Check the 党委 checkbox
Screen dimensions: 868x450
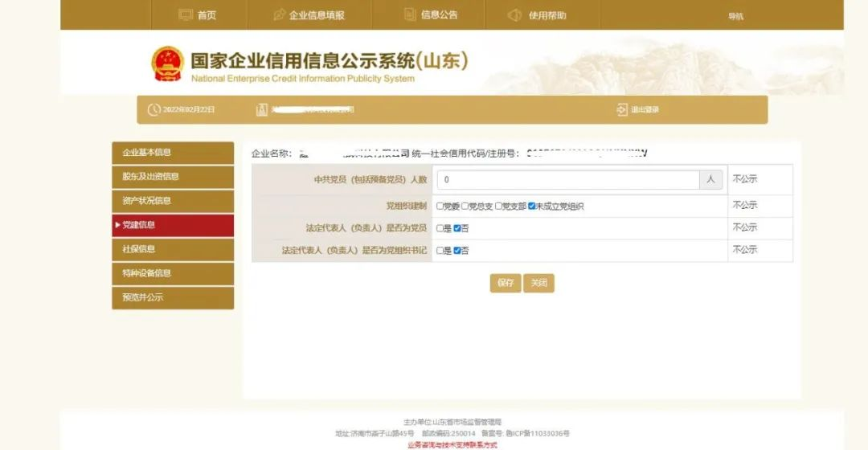point(440,207)
